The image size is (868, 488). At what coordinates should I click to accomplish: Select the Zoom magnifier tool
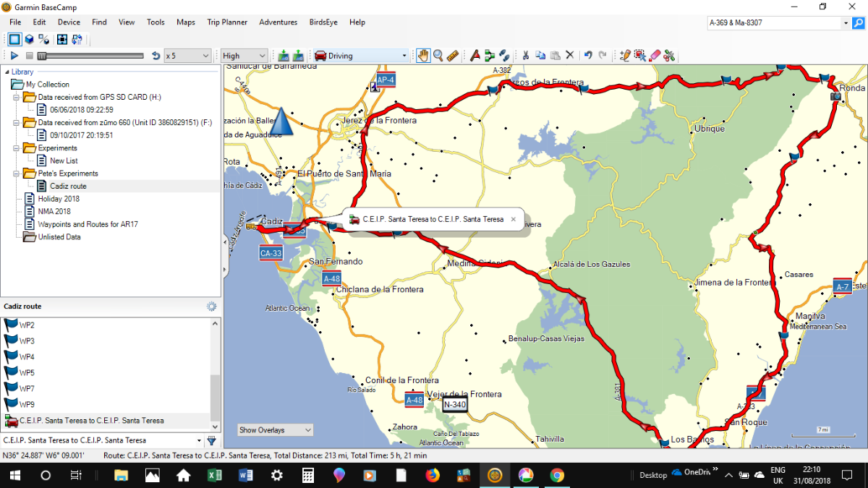coord(438,56)
